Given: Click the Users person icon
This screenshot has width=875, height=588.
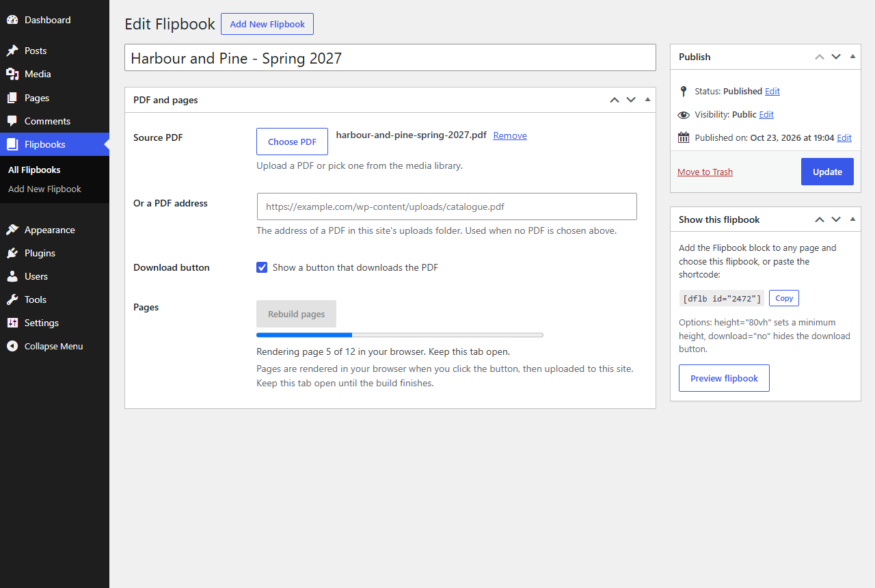Looking at the screenshot, I should coord(12,276).
